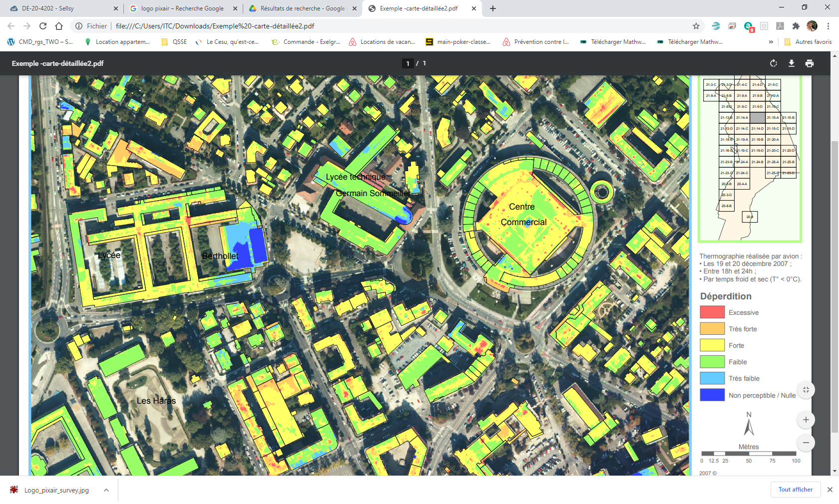Open the Autres favoris bookmarks folder

point(808,42)
